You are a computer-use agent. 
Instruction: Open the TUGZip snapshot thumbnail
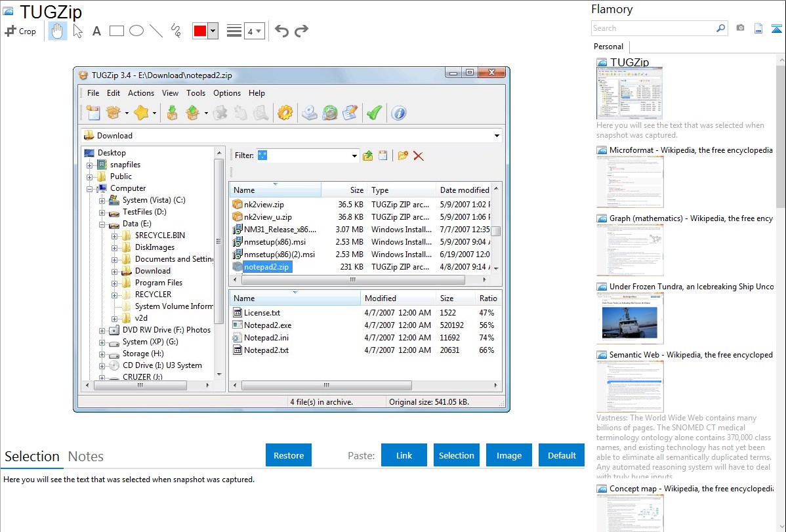tap(630, 94)
